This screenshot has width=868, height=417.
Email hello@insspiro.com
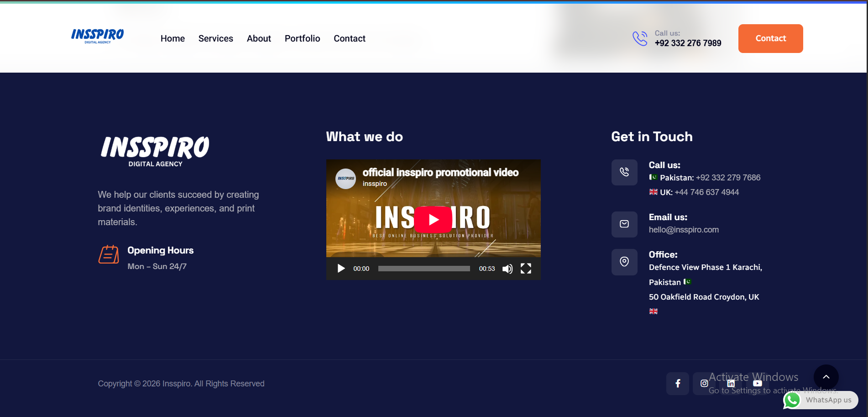[x=684, y=230]
